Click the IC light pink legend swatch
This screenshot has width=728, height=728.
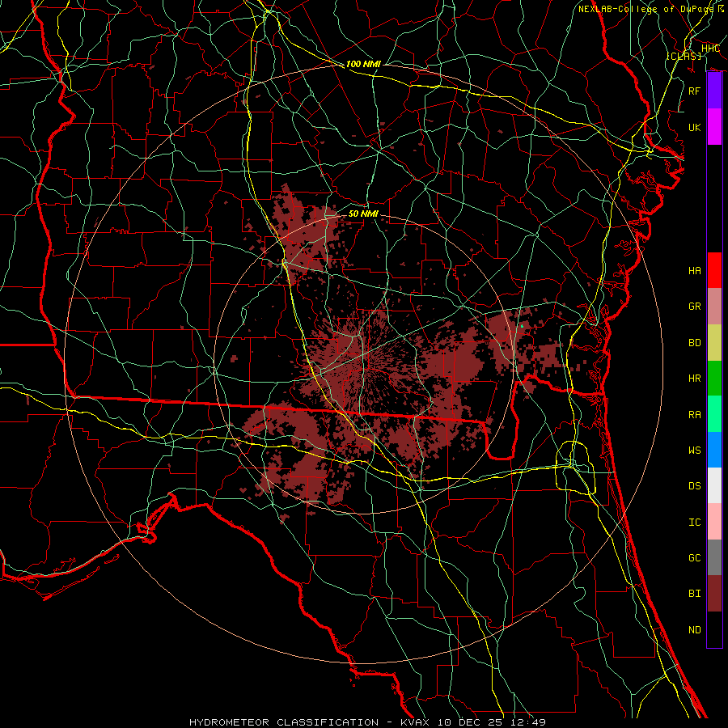[714, 522]
